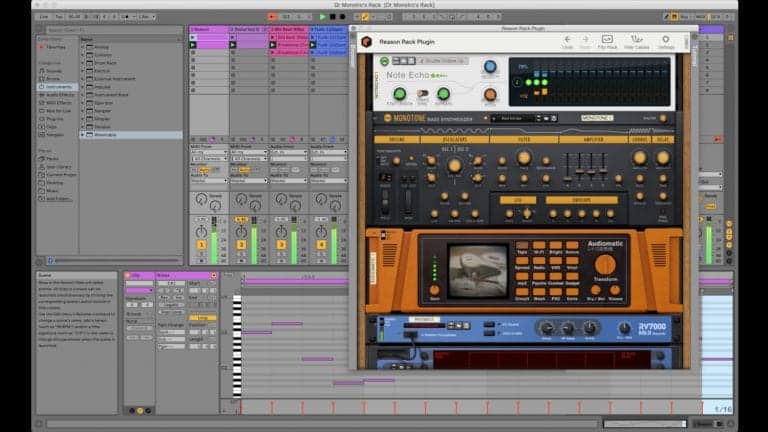Adjust the RV7000 Dry/Wet knob
768x432 pixels.
tap(624, 328)
